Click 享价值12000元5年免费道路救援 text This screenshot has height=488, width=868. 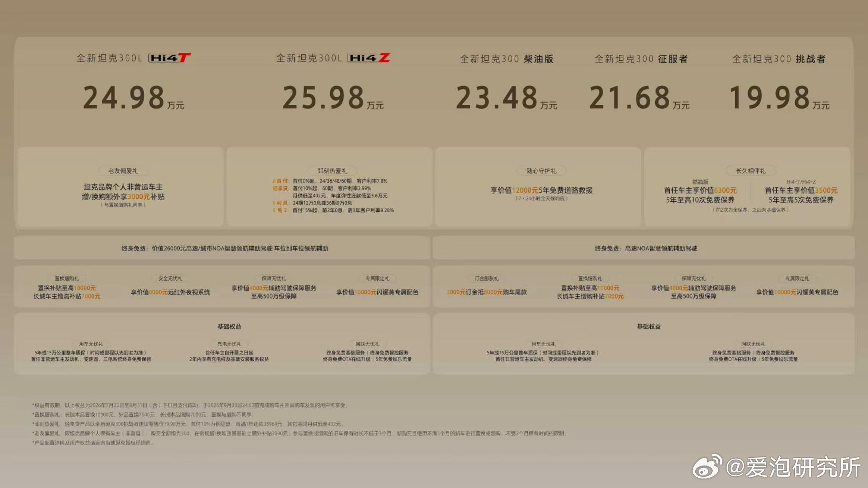[542, 190]
